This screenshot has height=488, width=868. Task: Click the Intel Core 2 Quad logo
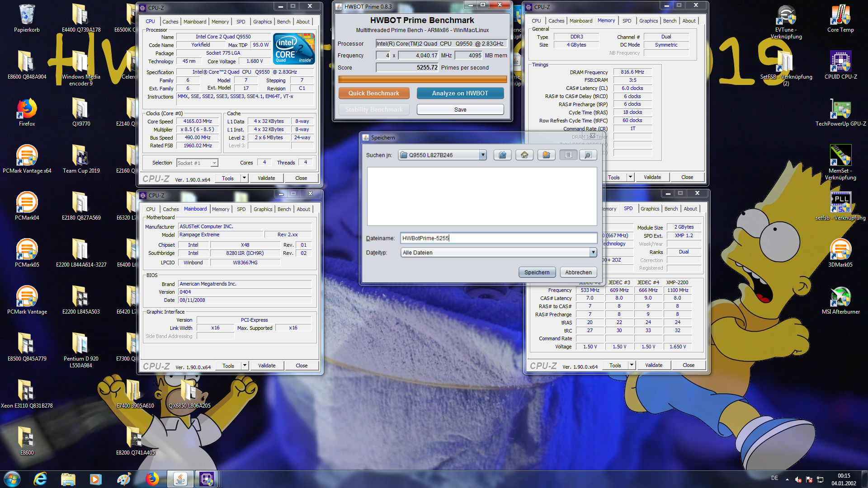pos(294,49)
